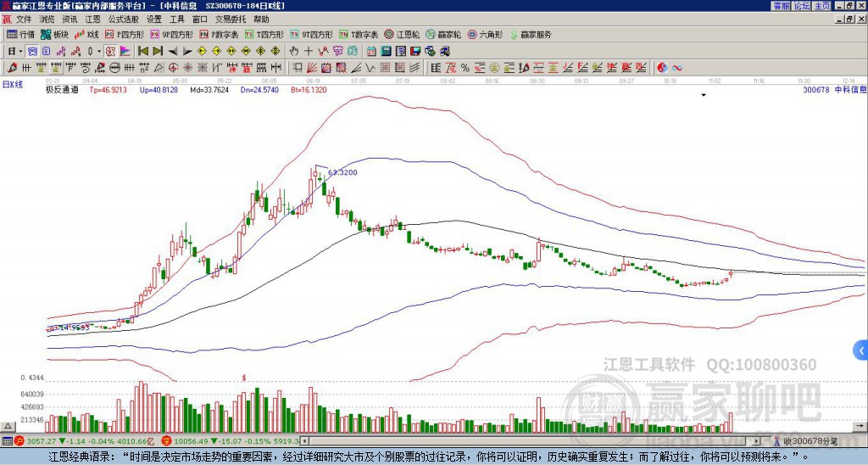Open the calendar icon showing 21

[x=371, y=52]
